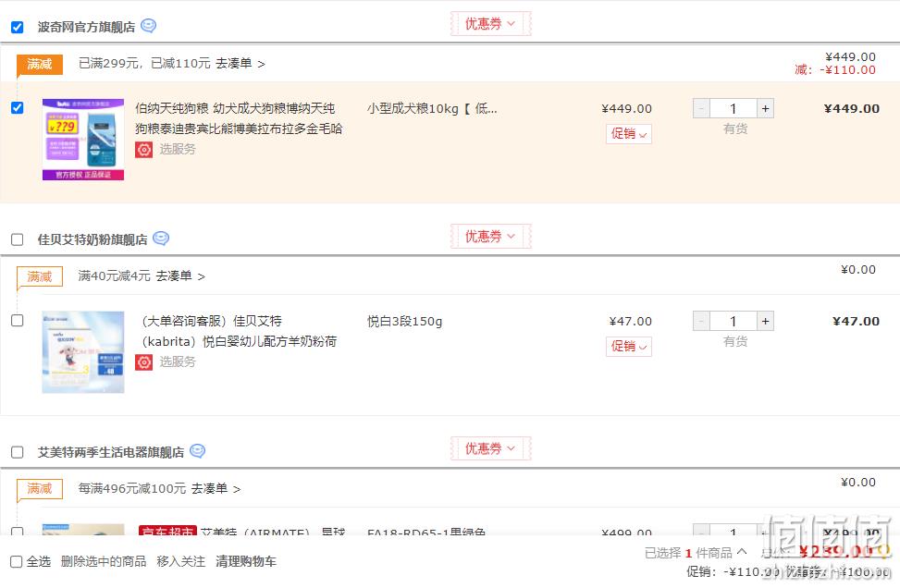Uncheck the 波奇网官方旗舰店 store checkbox
The image size is (900, 588).
[18, 27]
